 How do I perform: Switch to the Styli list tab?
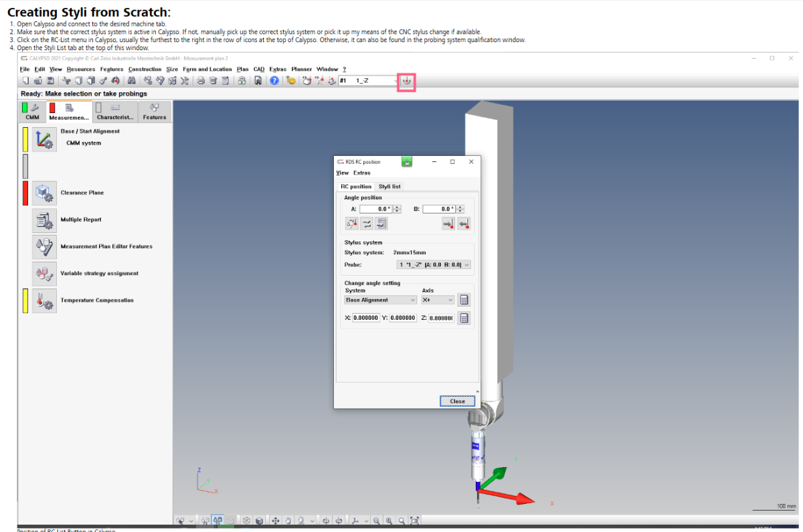389,186
